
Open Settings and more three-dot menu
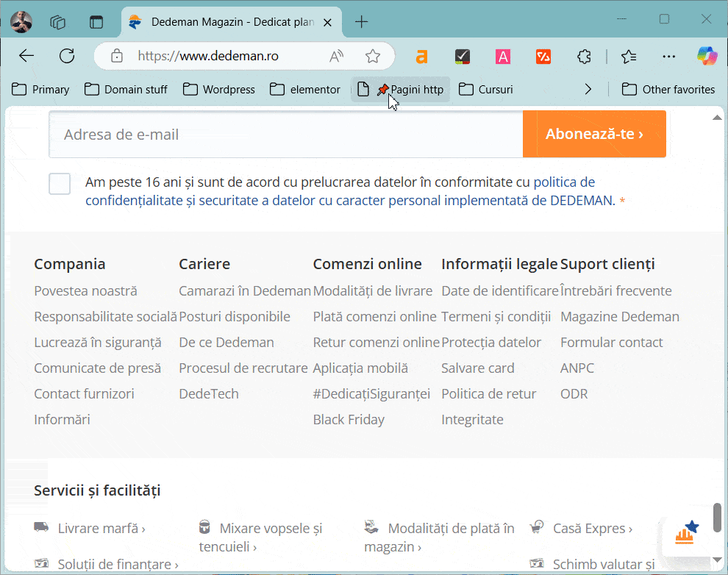click(x=668, y=56)
